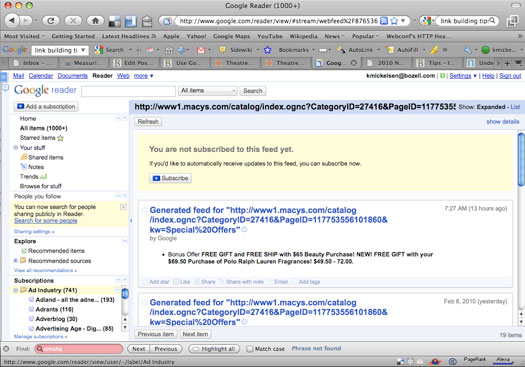Open the browser home page icon
The width and height of the screenshot is (525, 367).
coord(95,21)
